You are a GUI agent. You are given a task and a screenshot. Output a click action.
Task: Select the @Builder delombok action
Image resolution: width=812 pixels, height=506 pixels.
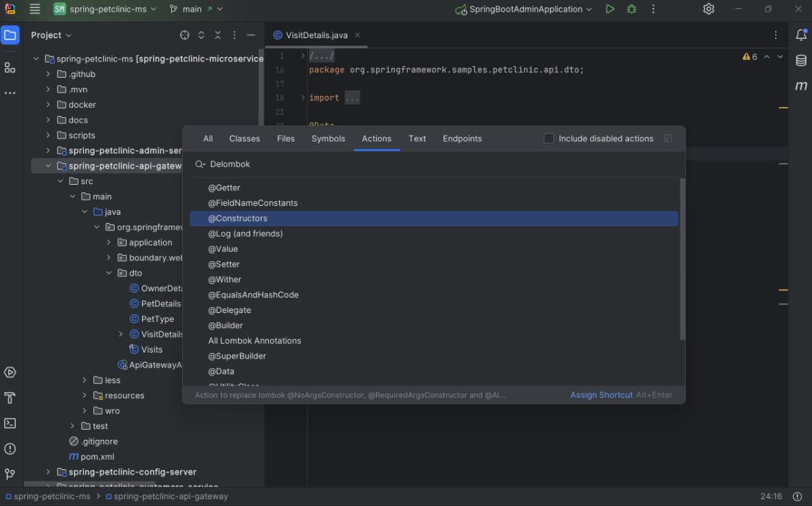coord(226,325)
